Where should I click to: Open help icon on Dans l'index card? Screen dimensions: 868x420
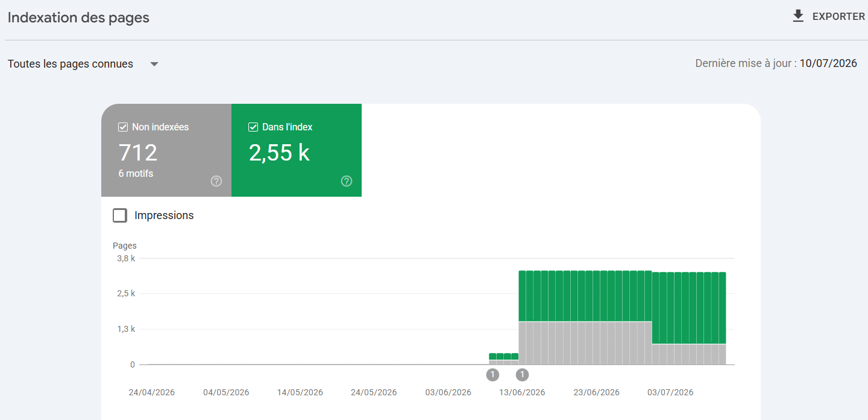(x=347, y=181)
